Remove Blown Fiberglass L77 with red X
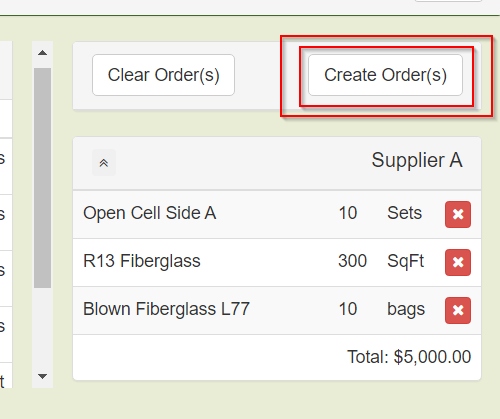This screenshot has width=500, height=419. coord(458,310)
